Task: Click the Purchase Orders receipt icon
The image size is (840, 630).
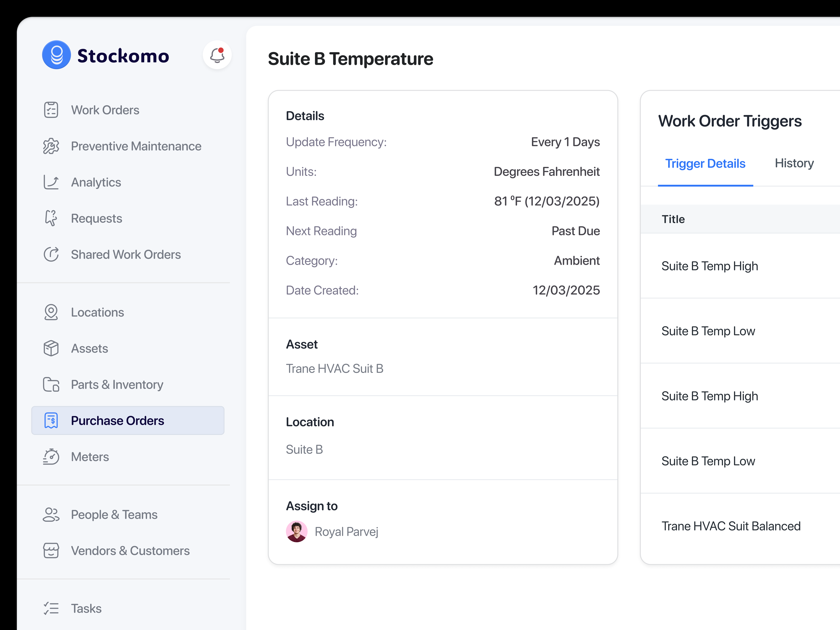Action: click(x=51, y=420)
